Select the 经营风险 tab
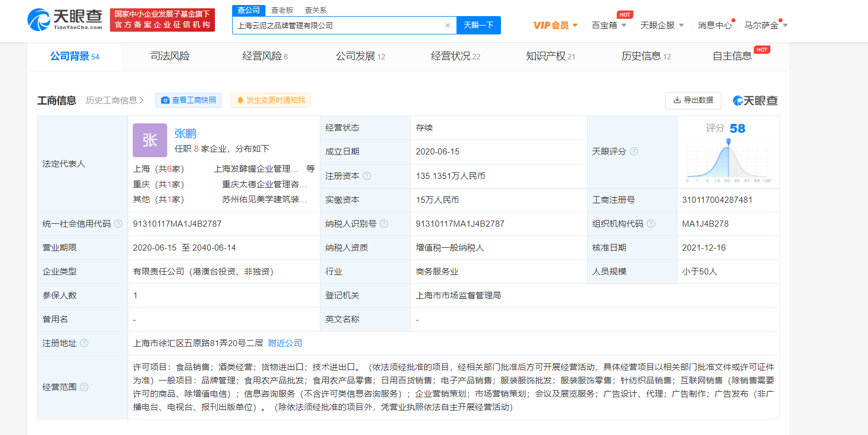This screenshot has width=868, height=435. [265, 56]
